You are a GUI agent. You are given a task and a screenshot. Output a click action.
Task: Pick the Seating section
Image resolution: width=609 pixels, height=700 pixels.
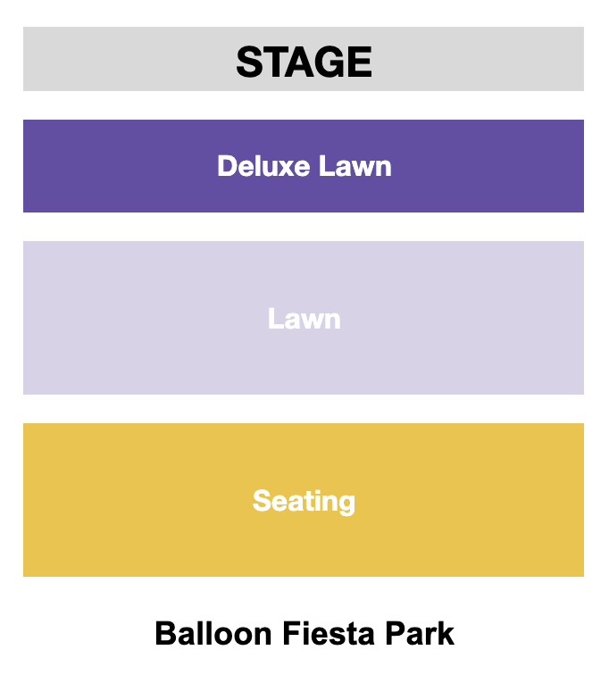[x=304, y=500]
